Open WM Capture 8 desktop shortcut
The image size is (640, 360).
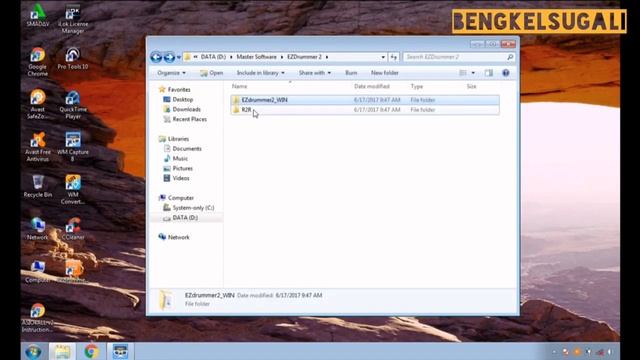tap(73, 147)
